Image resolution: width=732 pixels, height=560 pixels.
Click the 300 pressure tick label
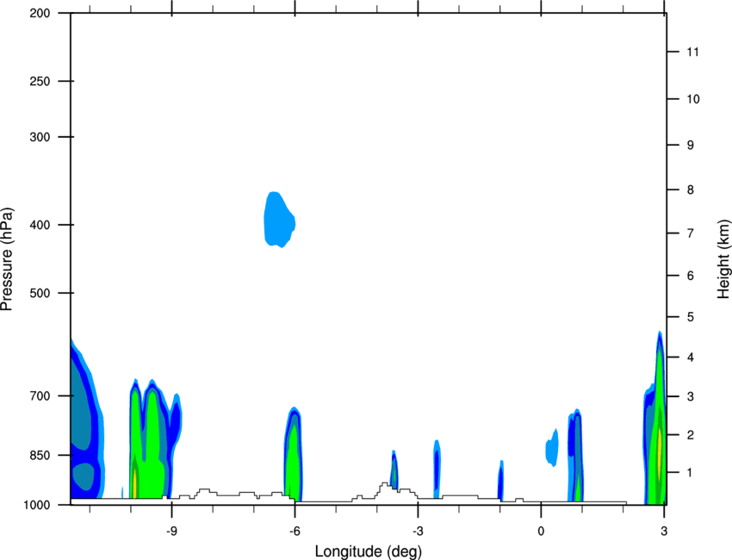pyautogui.click(x=40, y=137)
